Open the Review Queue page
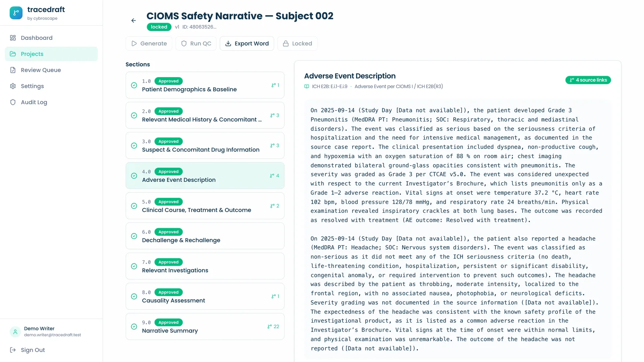Image resolution: width=644 pixels, height=362 pixels. click(x=51, y=70)
